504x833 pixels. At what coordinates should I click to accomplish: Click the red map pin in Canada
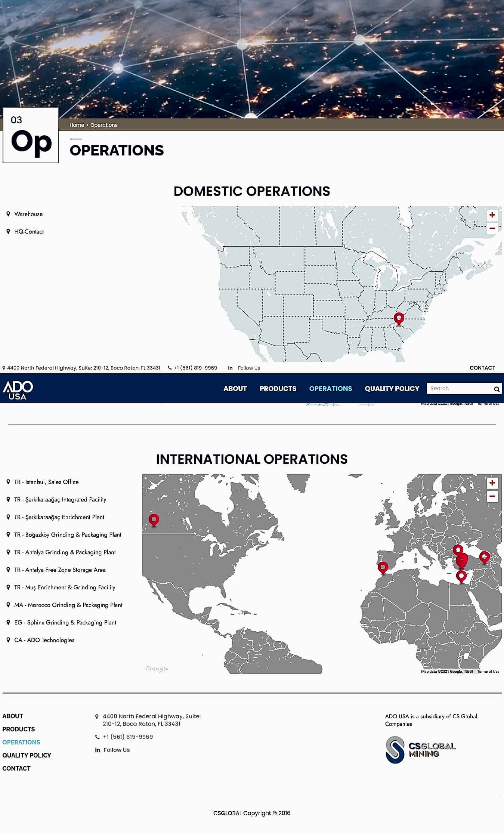click(154, 519)
